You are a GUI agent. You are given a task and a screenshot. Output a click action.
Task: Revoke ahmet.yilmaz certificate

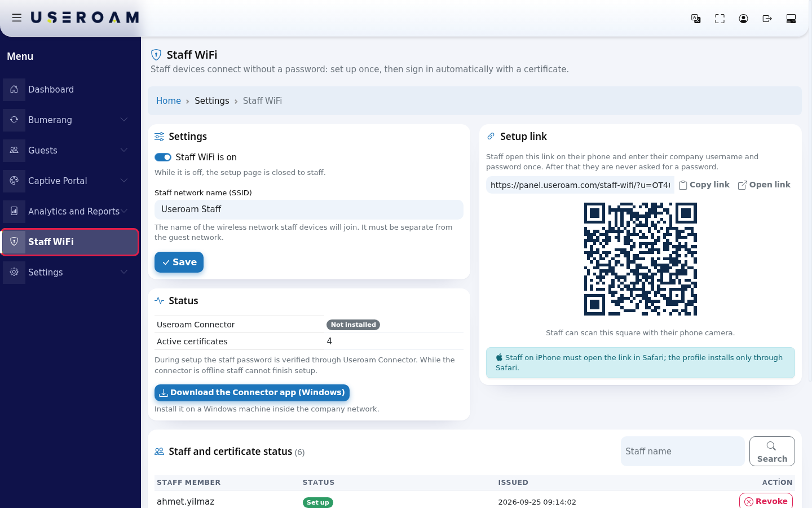point(766,501)
